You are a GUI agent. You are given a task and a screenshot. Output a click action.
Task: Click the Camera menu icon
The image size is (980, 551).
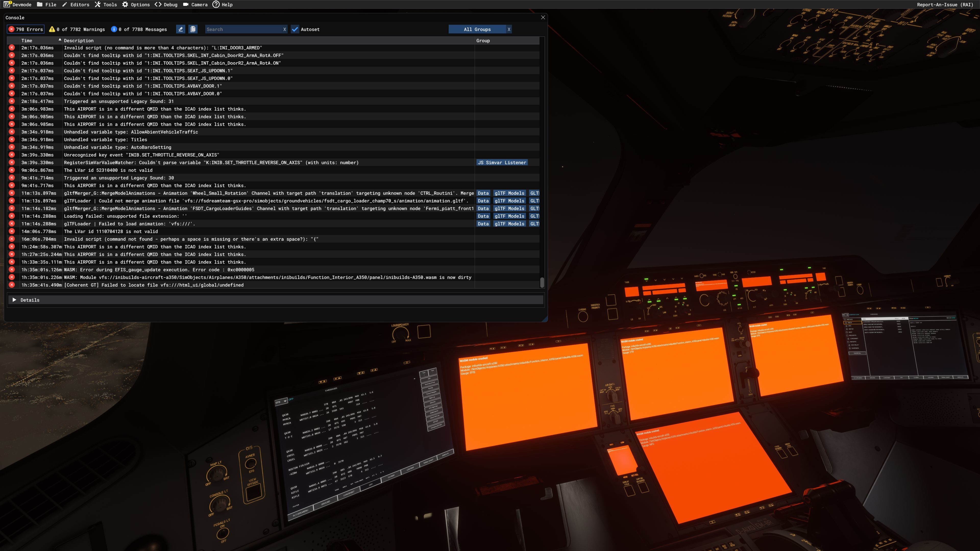(186, 5)
